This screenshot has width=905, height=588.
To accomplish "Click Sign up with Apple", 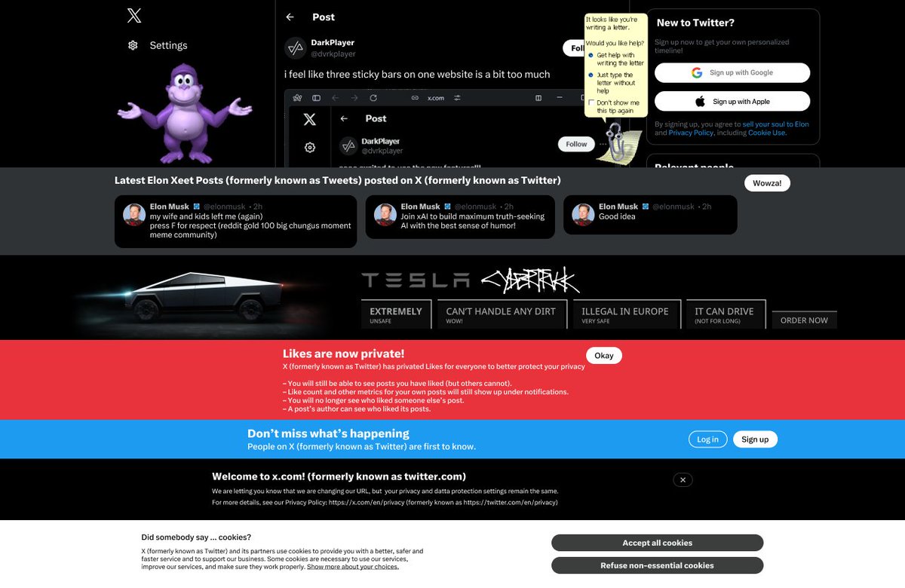I will [732, 101].
